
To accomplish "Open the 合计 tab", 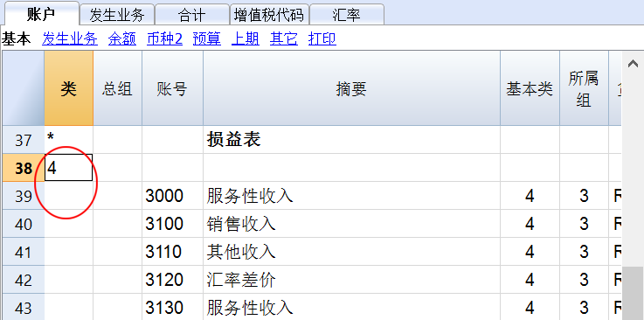I will pyautogui.click(x=192, y=15).
